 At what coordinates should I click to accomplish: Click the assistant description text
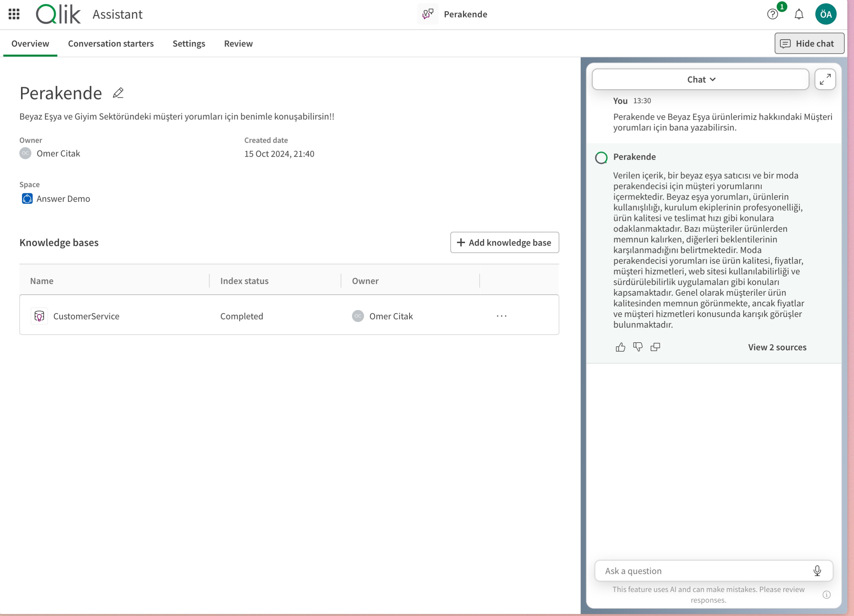coord(177,117)
